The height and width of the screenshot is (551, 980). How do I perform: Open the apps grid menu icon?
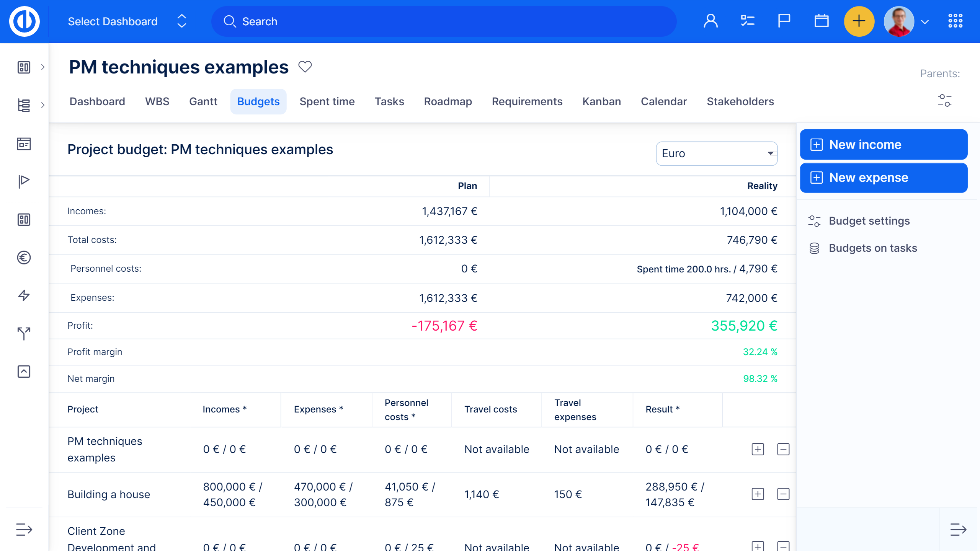(x=955, y=21)
